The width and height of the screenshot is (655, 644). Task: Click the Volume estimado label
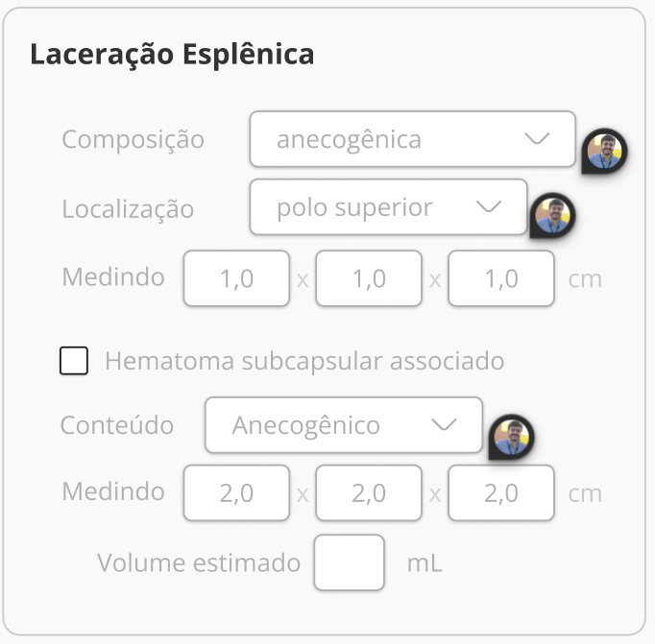tap(199, 562)
